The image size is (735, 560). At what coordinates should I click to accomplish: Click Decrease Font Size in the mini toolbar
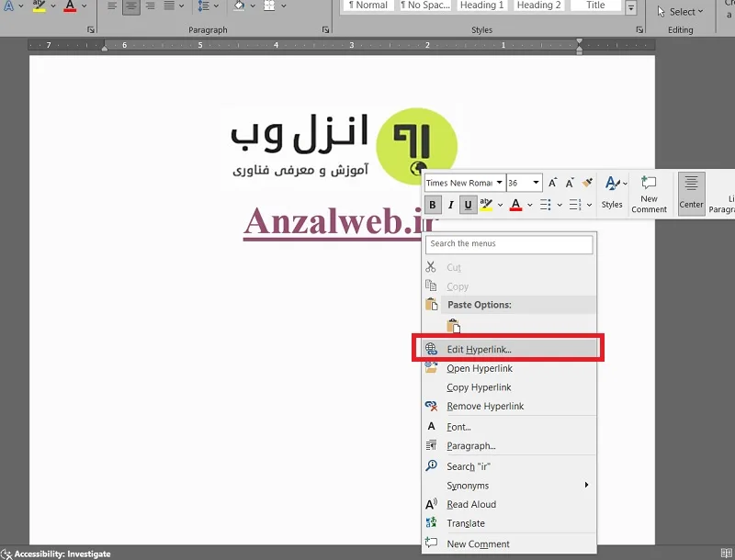(x=570, y=183)
